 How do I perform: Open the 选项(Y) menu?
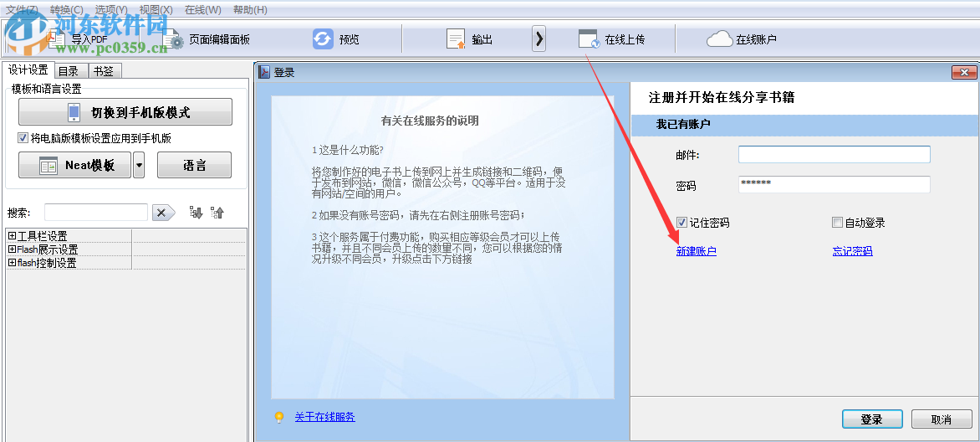tap(110, 10)
